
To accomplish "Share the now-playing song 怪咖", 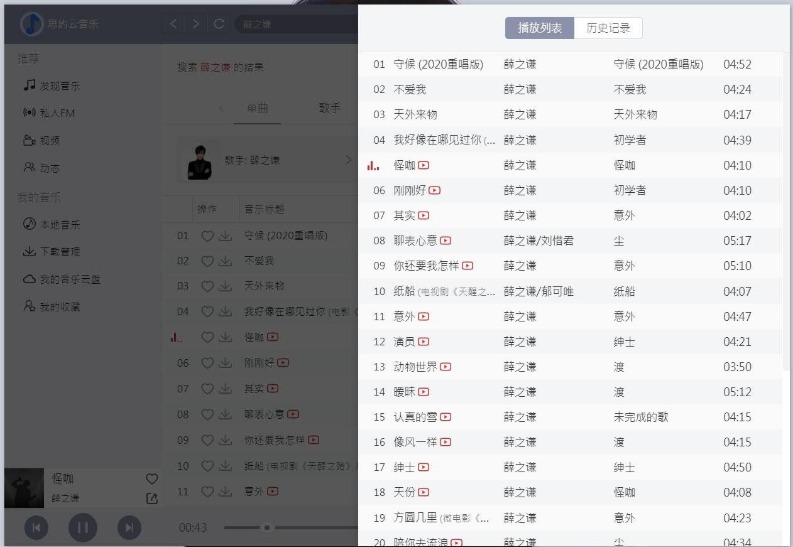I will (x=152, y=498).
